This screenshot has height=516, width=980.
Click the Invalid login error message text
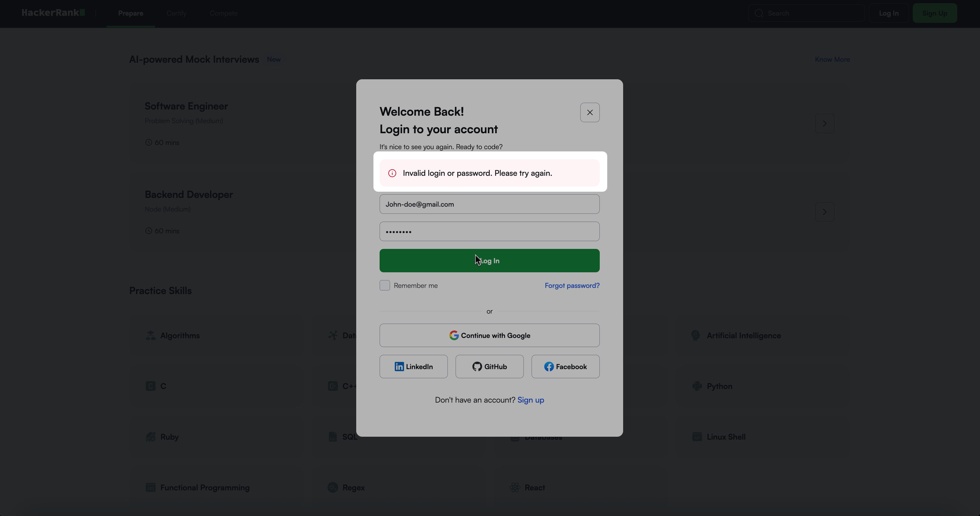point(477,173)
